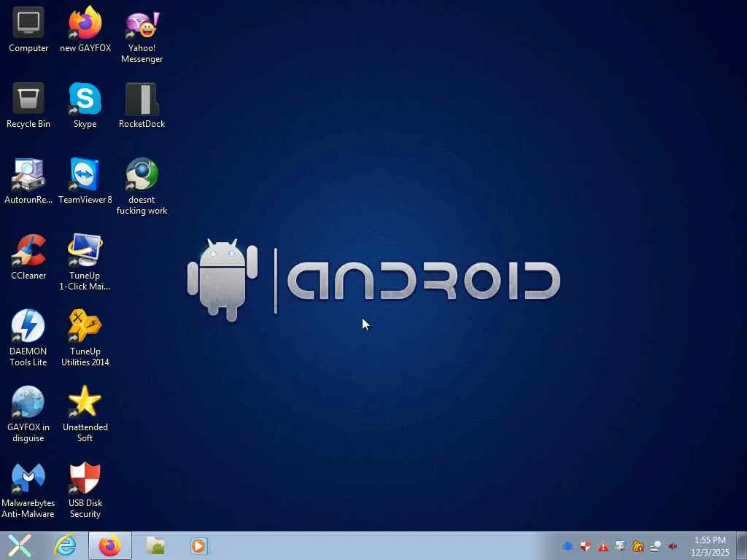Select the Yahoo! Messenger shortcut
Screen dimensions: 747x560
(x=142, y=36)
